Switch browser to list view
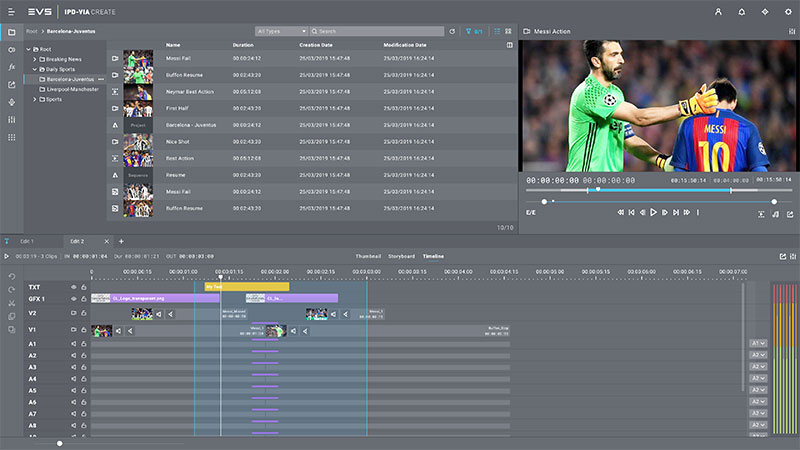Screen dimensions: 800x450 point(497,31)
